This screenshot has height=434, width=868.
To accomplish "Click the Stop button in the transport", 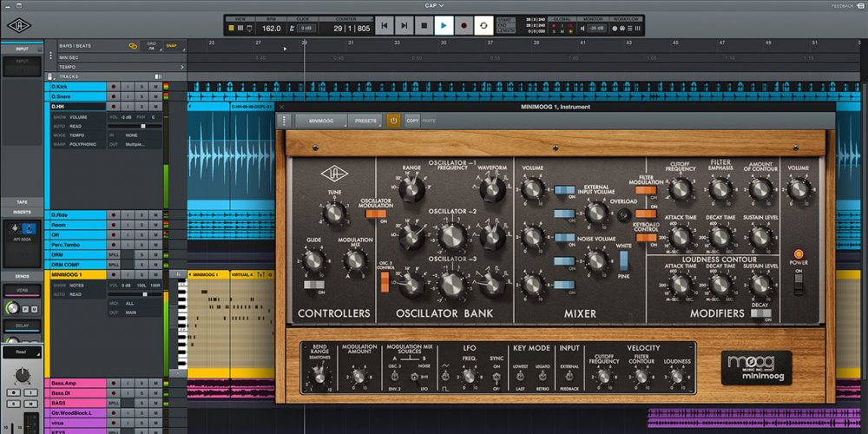I will point(424,26).
